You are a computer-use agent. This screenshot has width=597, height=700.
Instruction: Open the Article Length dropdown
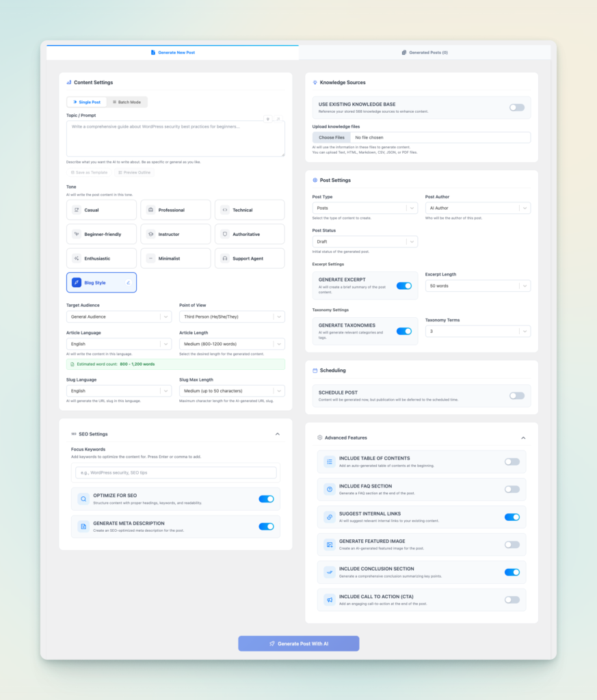click(x=230, y=343)
